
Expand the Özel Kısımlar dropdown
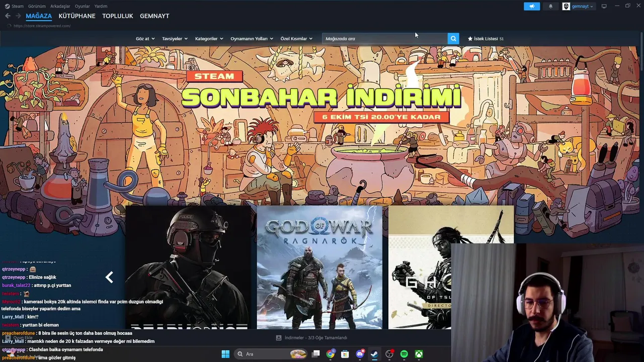point(296,39)
